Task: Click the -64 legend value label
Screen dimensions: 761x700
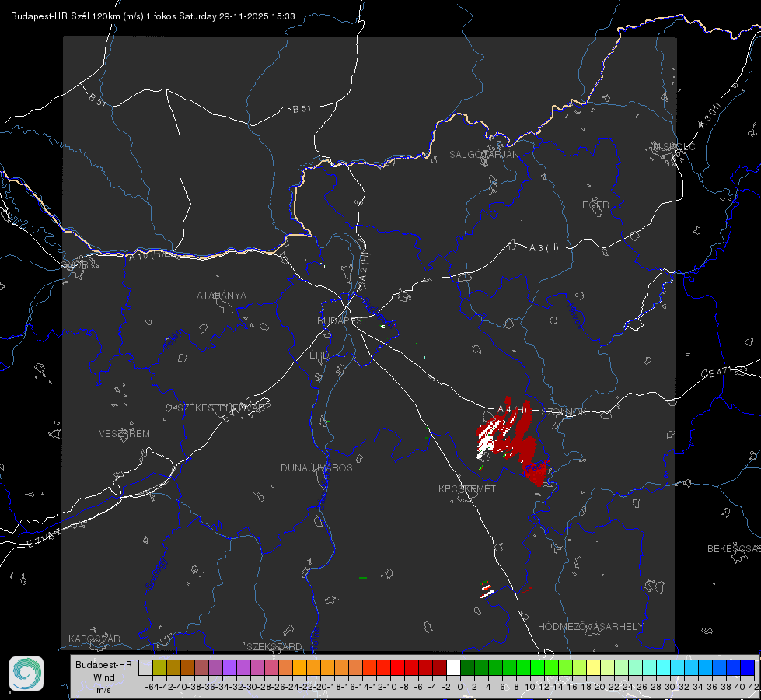Action: pyautogui.click(x=152, y=687)
